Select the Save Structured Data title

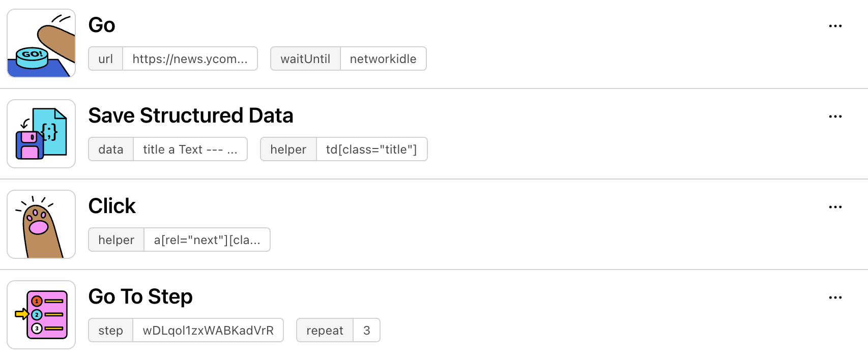point(191,115)
